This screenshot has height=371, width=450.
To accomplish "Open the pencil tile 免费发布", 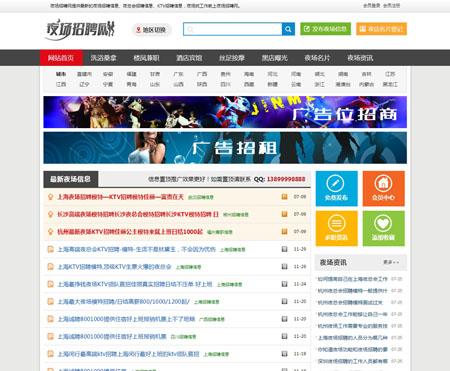I will [x=337, y=189].
